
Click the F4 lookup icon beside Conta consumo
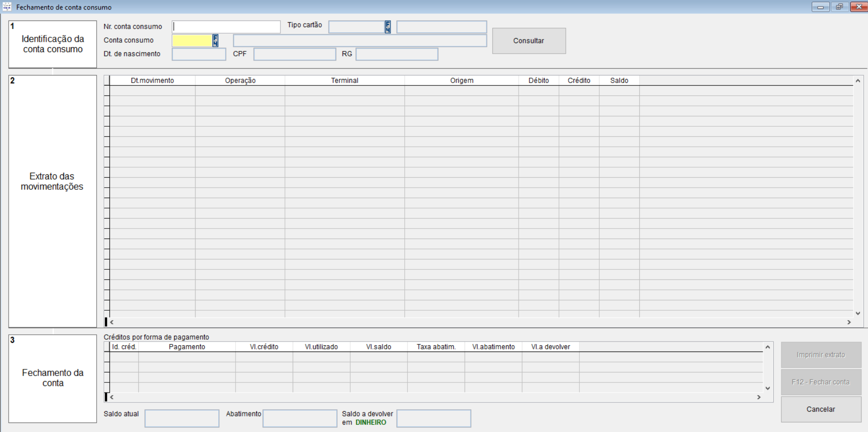[x=215, y=41]
